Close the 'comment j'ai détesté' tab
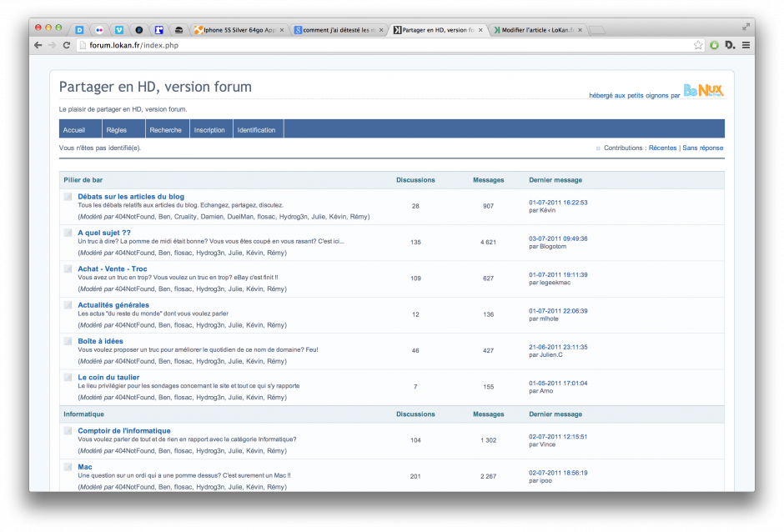 [x=381, y=30]
